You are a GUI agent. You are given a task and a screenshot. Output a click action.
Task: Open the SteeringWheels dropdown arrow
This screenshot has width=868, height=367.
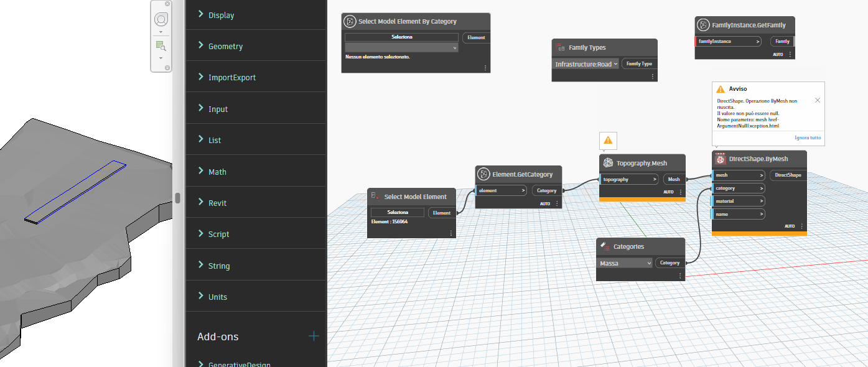(161, 31)
